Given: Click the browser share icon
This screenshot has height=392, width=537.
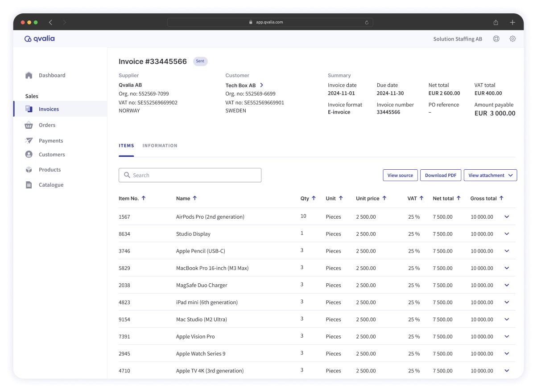Looking at the screenshot, I should pyautogui.click(x=496, y=22).
